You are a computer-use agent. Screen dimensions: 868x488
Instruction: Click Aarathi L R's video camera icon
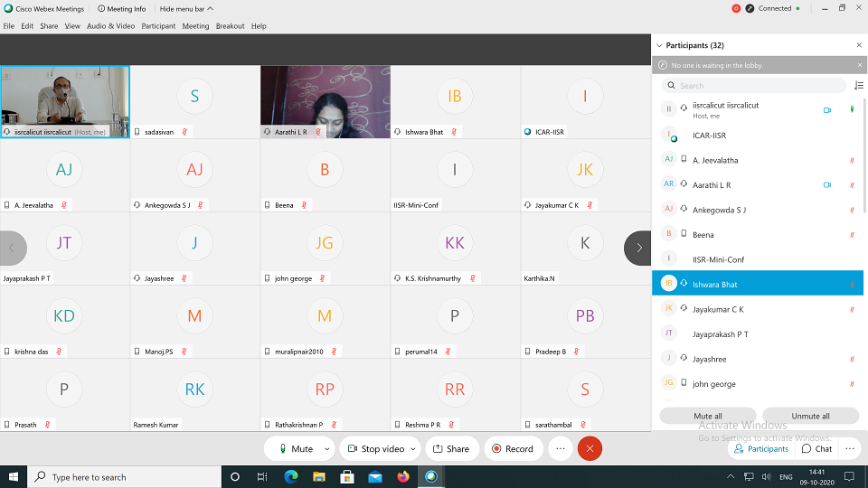pyautogui.click(x=826, y=185)
